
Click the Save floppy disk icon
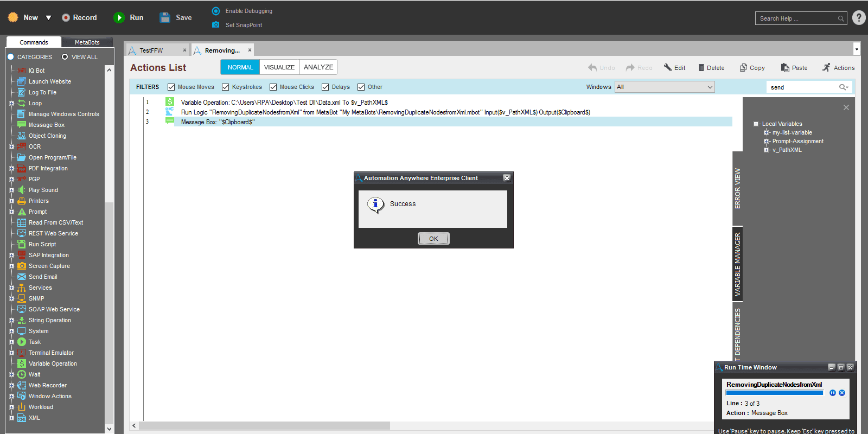[x=165, y=17]
